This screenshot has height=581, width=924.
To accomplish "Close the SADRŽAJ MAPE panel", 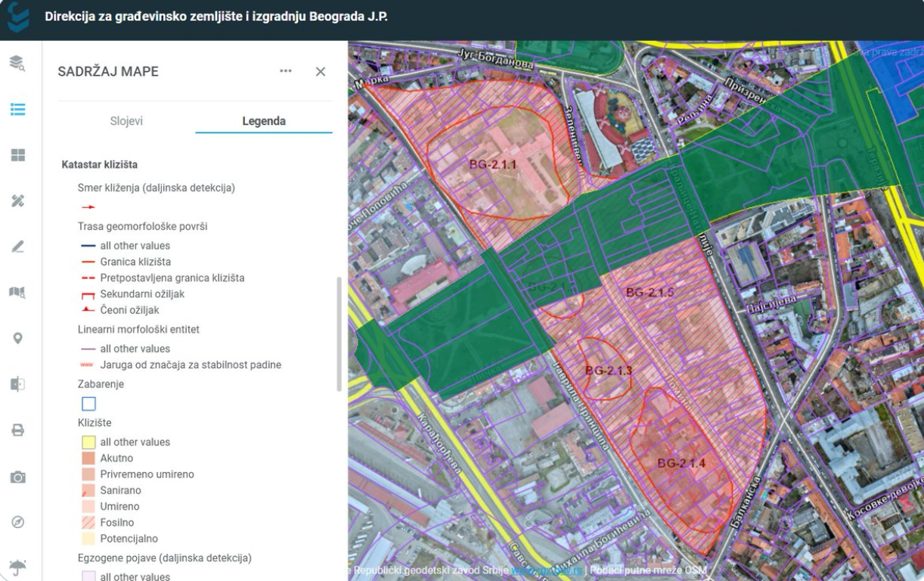I will [321, 72].
